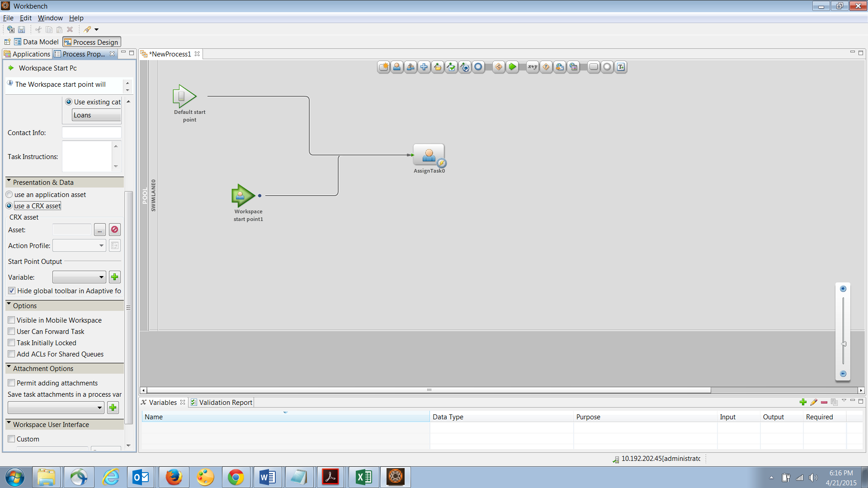Open the Window menu
Image resolution: width=868 pixels, height=488 pixels.
tap(50, 18)
